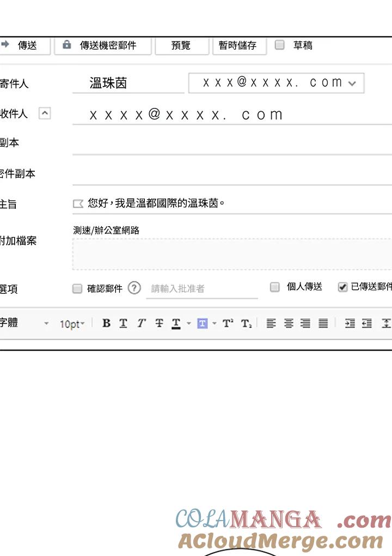Uncheck the 已傳送郵件 checkbox

point(342,287)
